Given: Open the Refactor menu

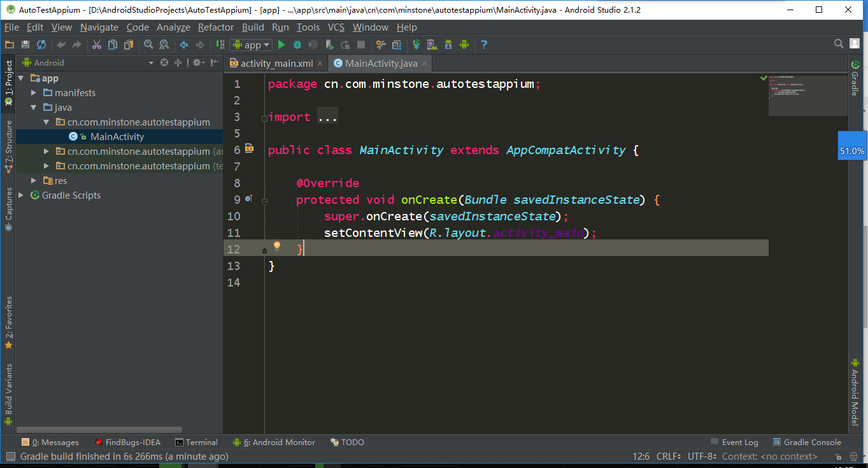Looking at the screenshot, I should pyautogui.click(x=216, y=27).
